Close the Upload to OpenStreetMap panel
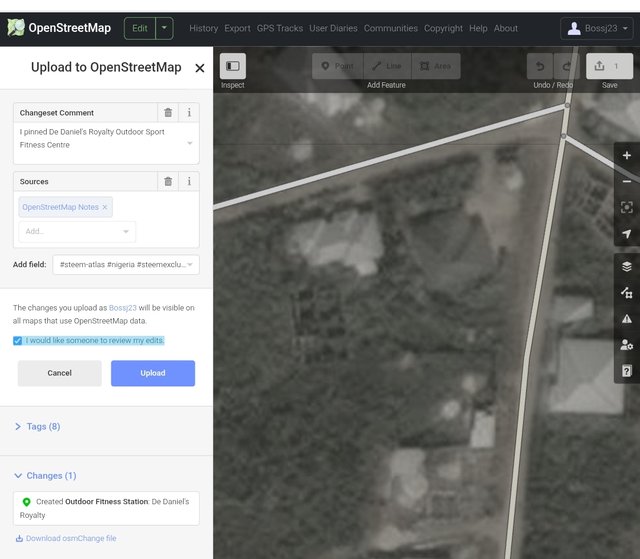Viewport: 640px width, 559px height. click(x=200, y=68)
